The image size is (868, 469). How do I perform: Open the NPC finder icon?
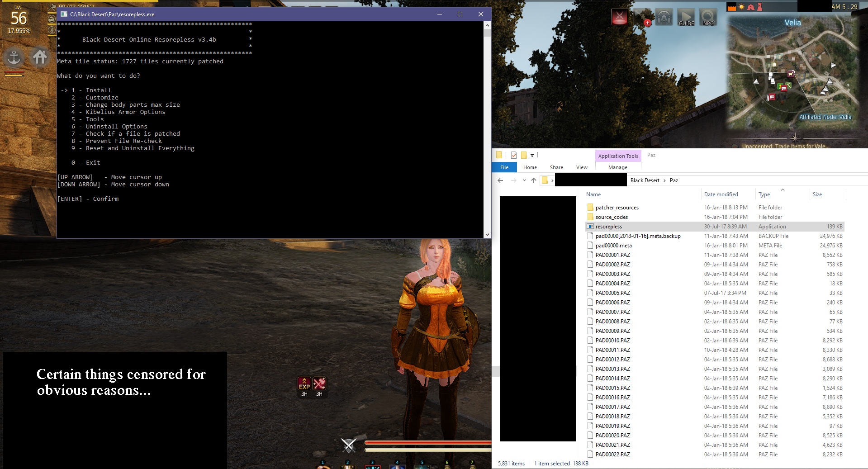[x=708, y=18]
